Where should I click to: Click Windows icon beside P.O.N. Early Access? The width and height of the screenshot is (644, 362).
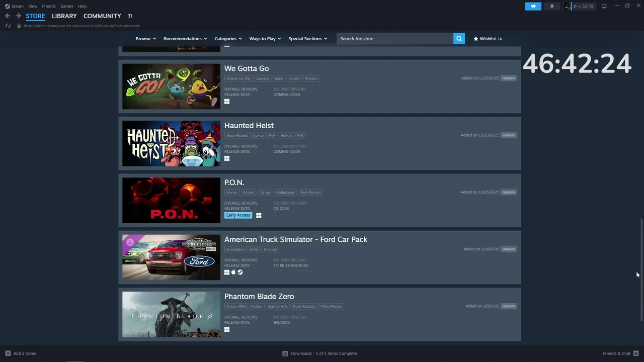point(259,215)
